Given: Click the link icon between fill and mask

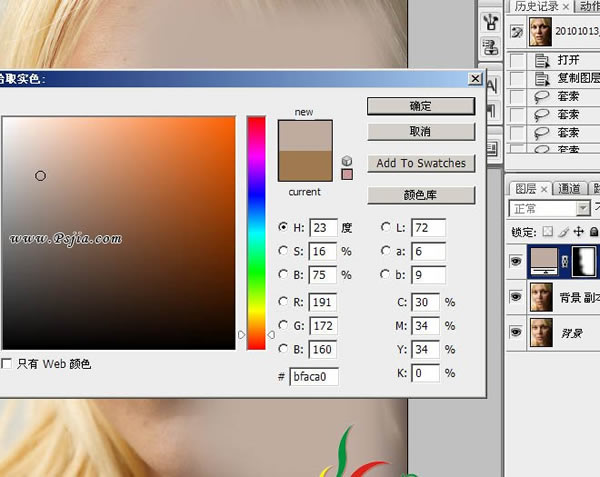Looking at the screenshot, I should (565, 261).
